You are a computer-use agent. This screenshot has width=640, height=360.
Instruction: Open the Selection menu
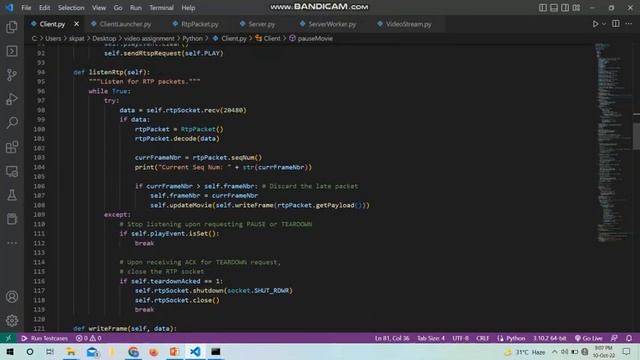pyautogui.click(x=71, y=8)
